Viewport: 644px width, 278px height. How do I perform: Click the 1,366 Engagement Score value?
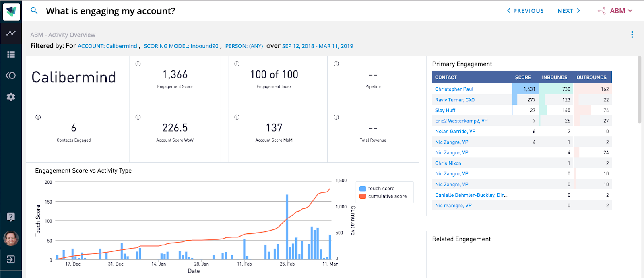point(175,74)
